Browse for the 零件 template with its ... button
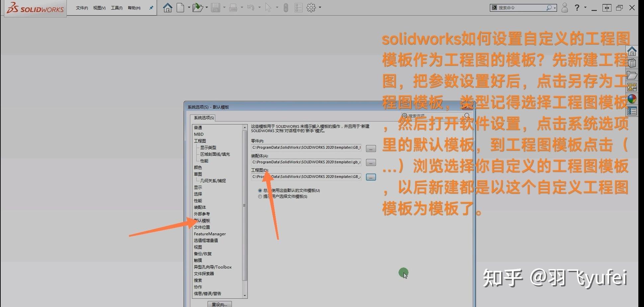Screen dimensions: 644x307 coord(371,148)
